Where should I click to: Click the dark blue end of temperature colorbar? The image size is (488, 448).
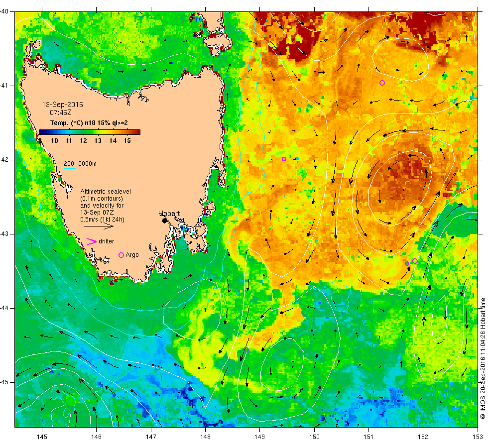[43, 132]
